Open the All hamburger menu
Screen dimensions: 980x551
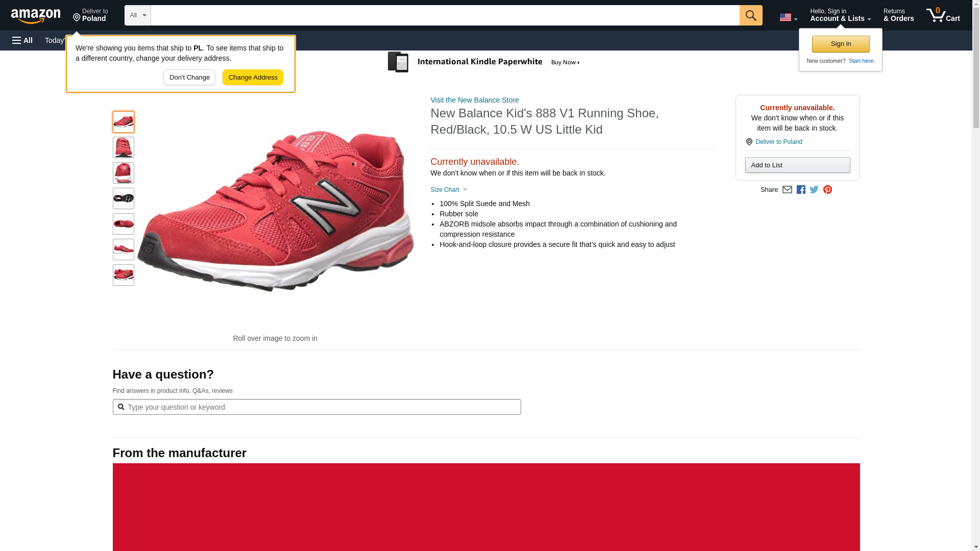[22, 40]
